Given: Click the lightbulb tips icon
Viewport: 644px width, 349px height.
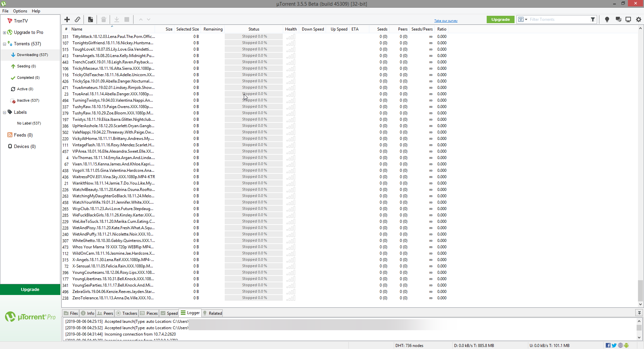Looking at the screenshot, I should pos(607,19).
